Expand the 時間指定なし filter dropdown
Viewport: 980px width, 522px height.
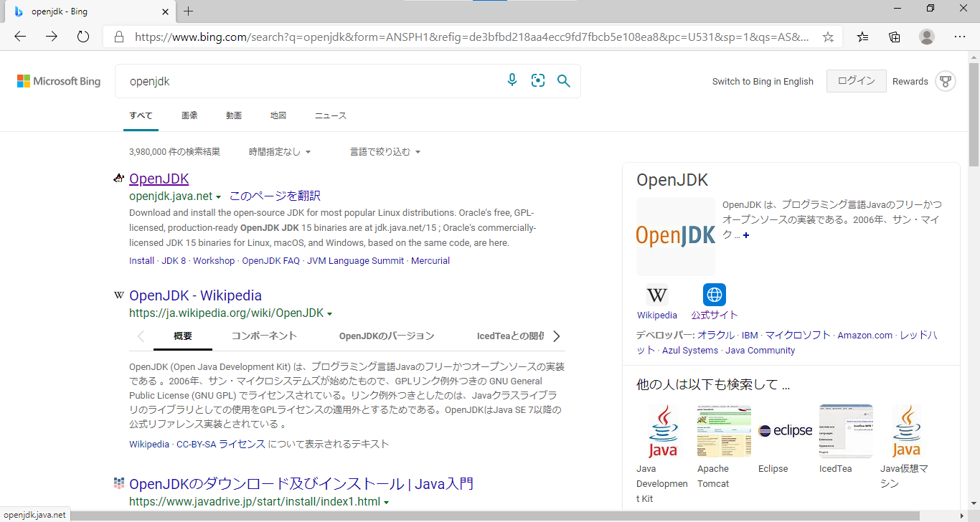pos(280,152)
